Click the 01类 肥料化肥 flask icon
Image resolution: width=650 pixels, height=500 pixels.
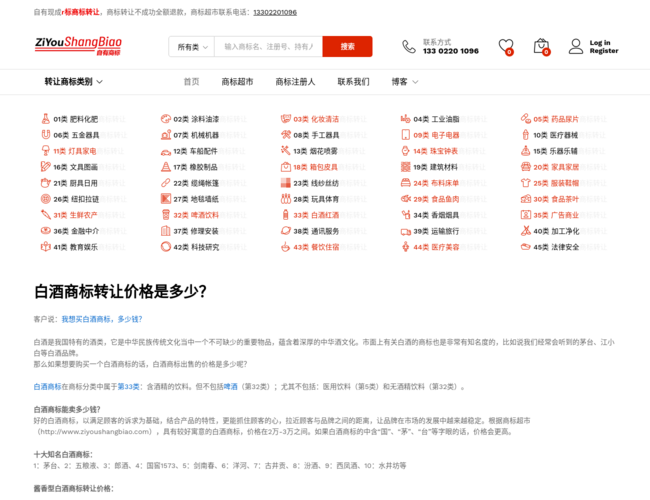tap(46, 119)
